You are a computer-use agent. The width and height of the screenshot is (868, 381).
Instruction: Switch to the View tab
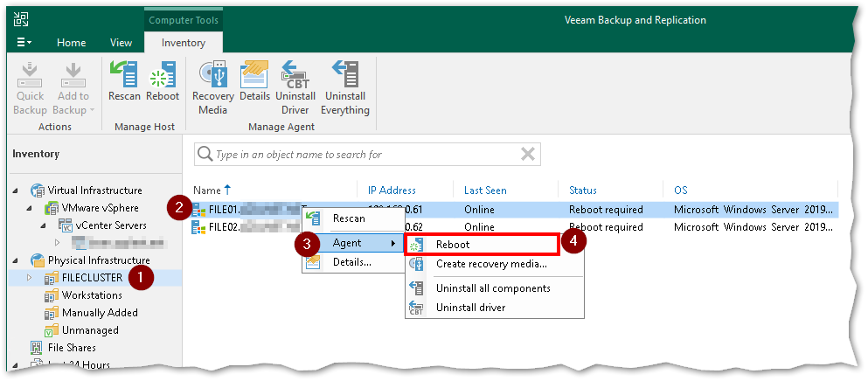pos(121,43)
